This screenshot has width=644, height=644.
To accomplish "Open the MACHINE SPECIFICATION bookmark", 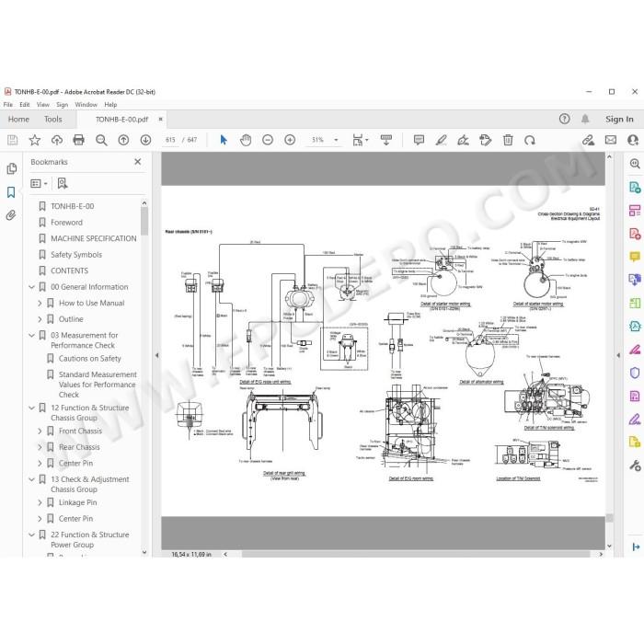I will pos(94,238).
